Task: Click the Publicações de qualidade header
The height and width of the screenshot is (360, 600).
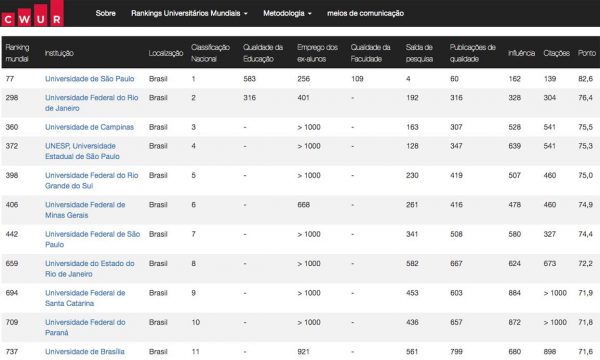Action: [473, 53]
